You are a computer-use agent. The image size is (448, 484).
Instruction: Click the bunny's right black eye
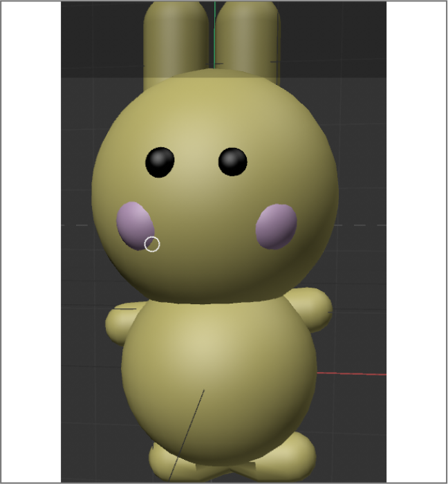233,162
